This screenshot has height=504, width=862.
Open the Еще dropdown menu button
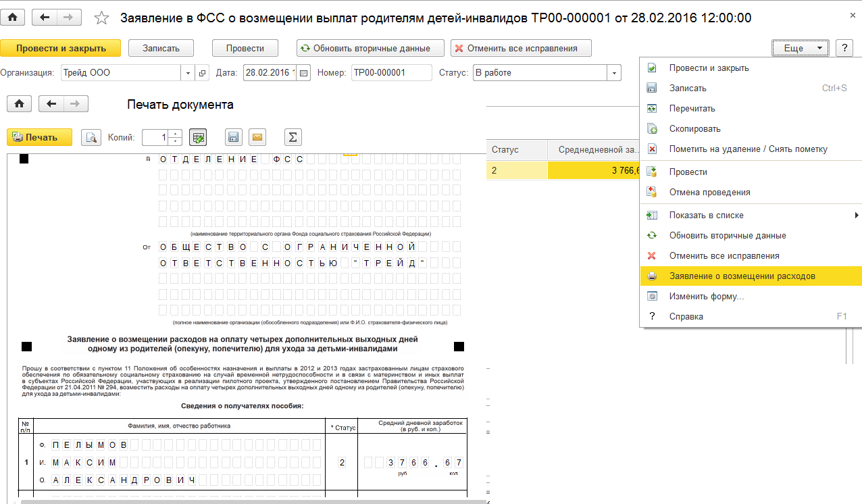click(800, 48)
